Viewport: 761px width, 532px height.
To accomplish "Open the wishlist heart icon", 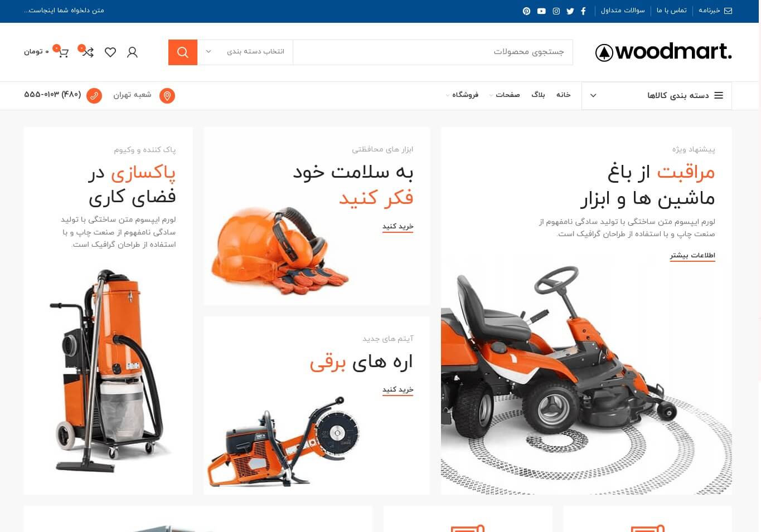I will click(110, 52).
